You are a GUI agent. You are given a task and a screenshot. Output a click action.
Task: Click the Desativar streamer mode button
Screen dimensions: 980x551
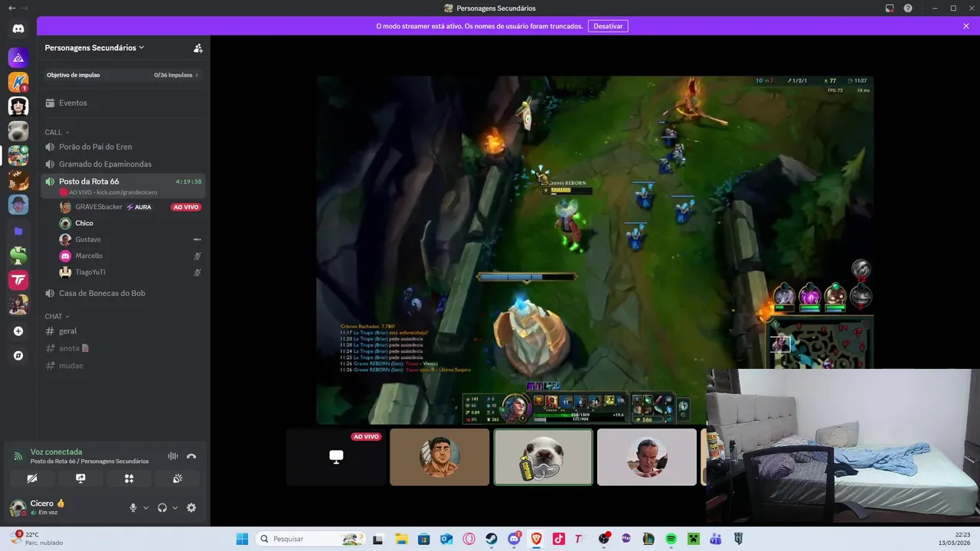[x=608, y=26]
